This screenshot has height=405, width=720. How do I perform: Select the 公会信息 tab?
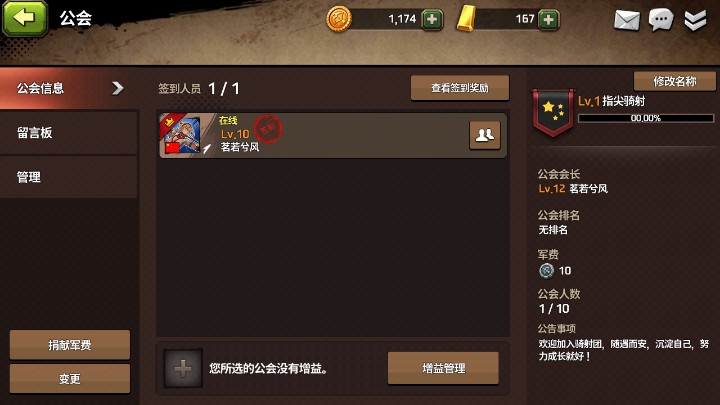pyautogui.click(x=69, y=88)
